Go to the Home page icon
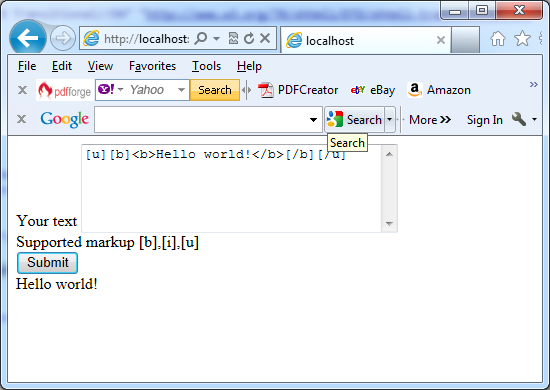This screenshot has width=550, height=390. [498, 39]
